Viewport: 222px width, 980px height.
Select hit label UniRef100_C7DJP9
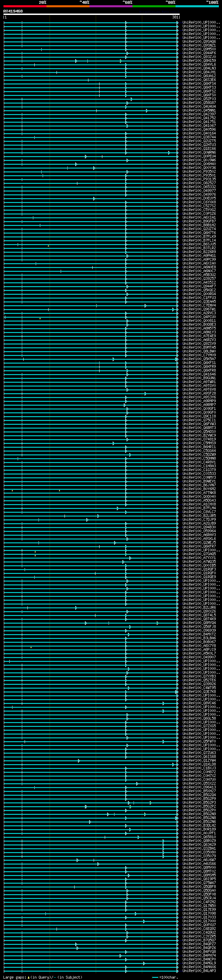point(199,520)
